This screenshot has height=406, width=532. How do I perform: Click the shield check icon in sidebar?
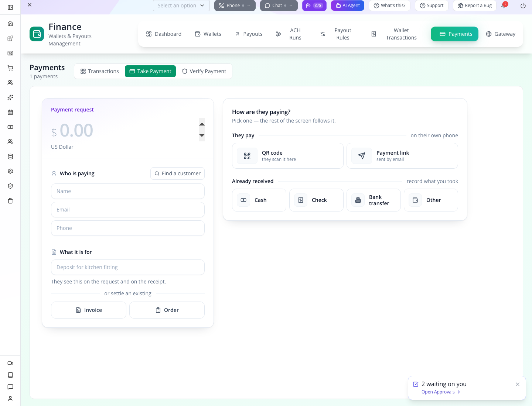click(10, 186)
